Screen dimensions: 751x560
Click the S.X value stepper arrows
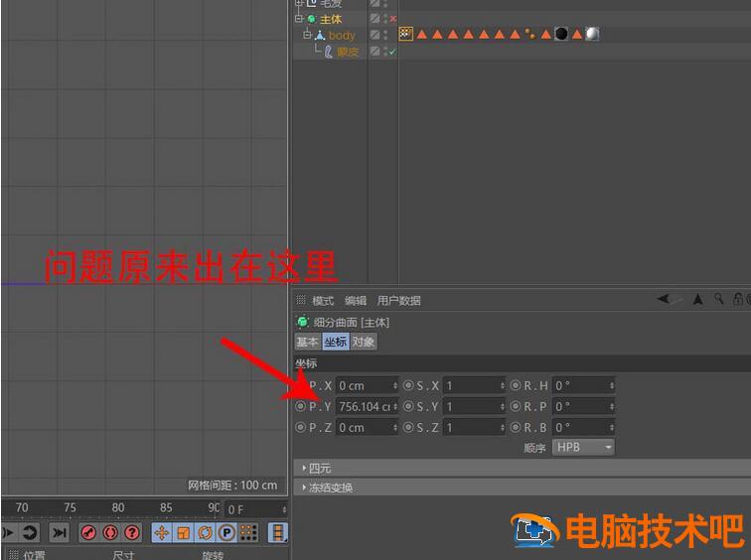tap(503, 386)
